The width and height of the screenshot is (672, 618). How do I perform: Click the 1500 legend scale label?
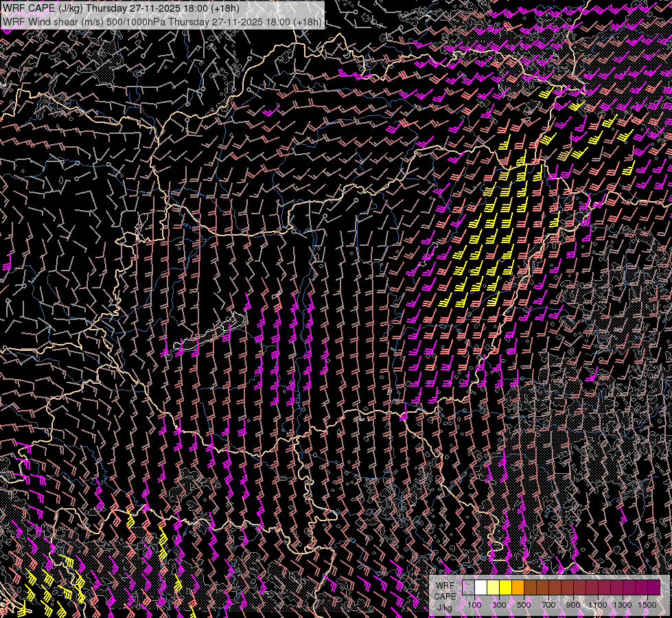coord(647,605)
